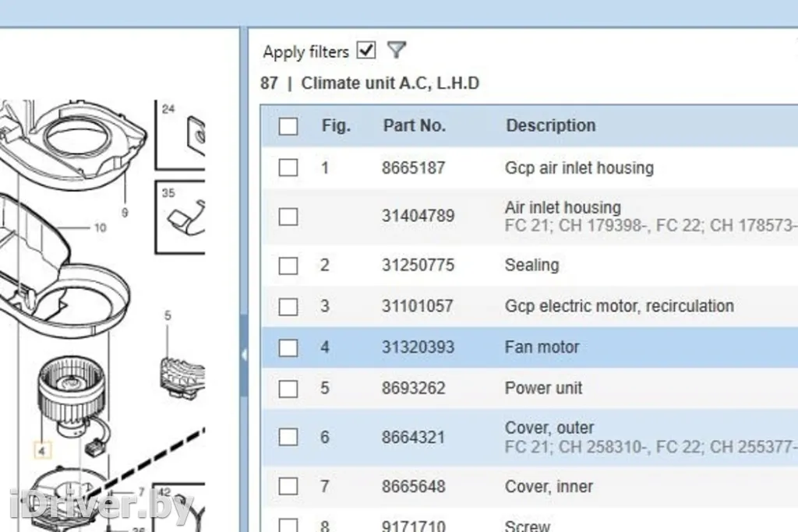The height and width of the screenshot is (532, 798).
Task: Check the Sealing row checkbox
Action: coord(288,266)
